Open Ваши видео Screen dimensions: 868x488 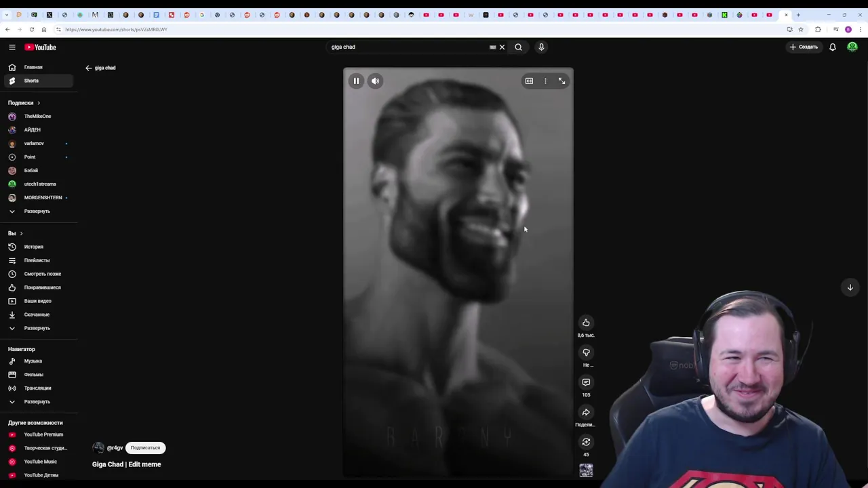[x=38, y=301]
